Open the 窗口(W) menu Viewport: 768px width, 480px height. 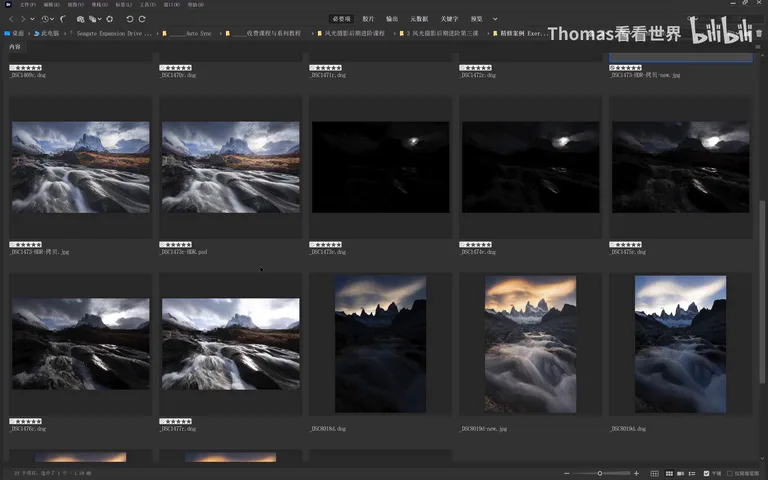[x=171, y=4]
